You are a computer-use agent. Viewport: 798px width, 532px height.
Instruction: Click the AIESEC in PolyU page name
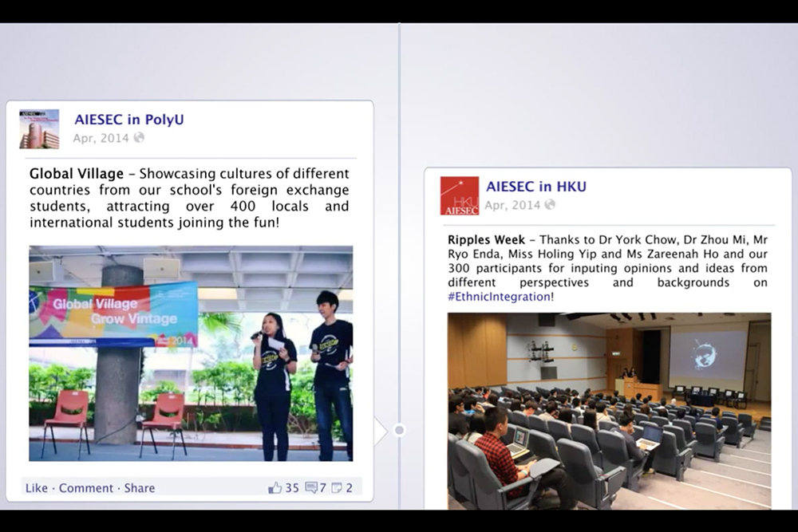point(129,120)
